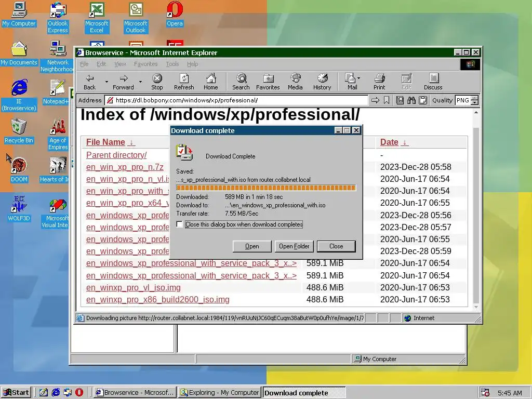Image resolution: width=532 pixels, height=399 pixels.
Task: Open en_winxp_pro_vl_iso.img link
Action: point(134,288)
